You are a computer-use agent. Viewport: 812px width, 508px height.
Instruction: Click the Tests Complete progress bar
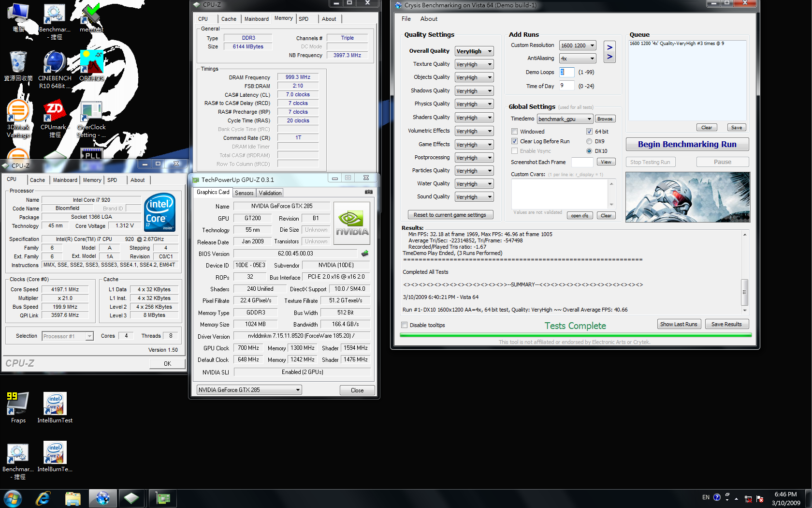tap(576, 335)
